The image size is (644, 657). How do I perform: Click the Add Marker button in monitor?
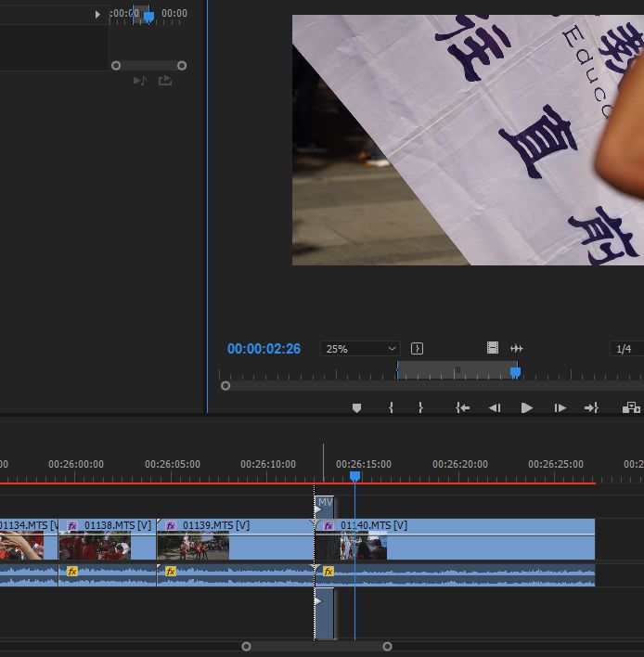click(356, 407)
